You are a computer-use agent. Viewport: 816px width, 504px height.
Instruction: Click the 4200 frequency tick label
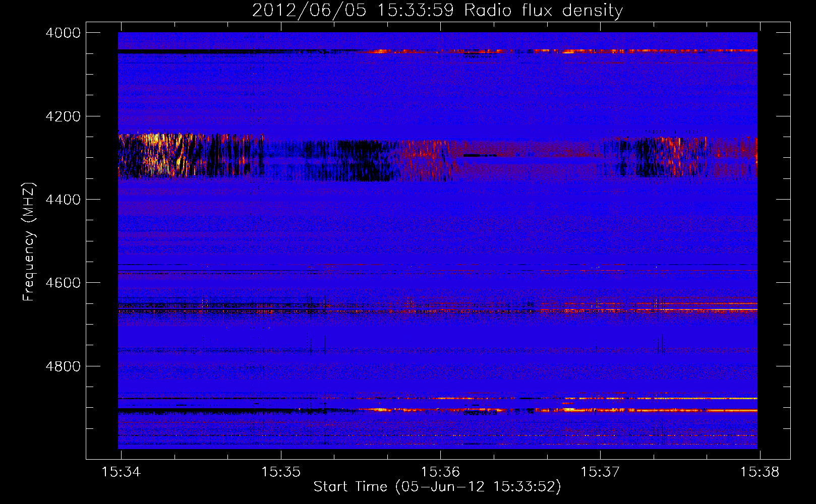tap(63, 116)
